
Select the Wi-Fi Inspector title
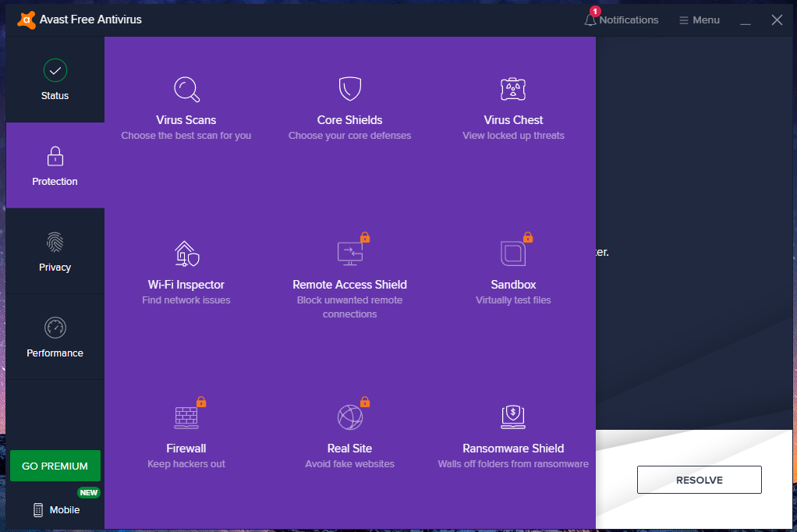[x=186, y=285]
